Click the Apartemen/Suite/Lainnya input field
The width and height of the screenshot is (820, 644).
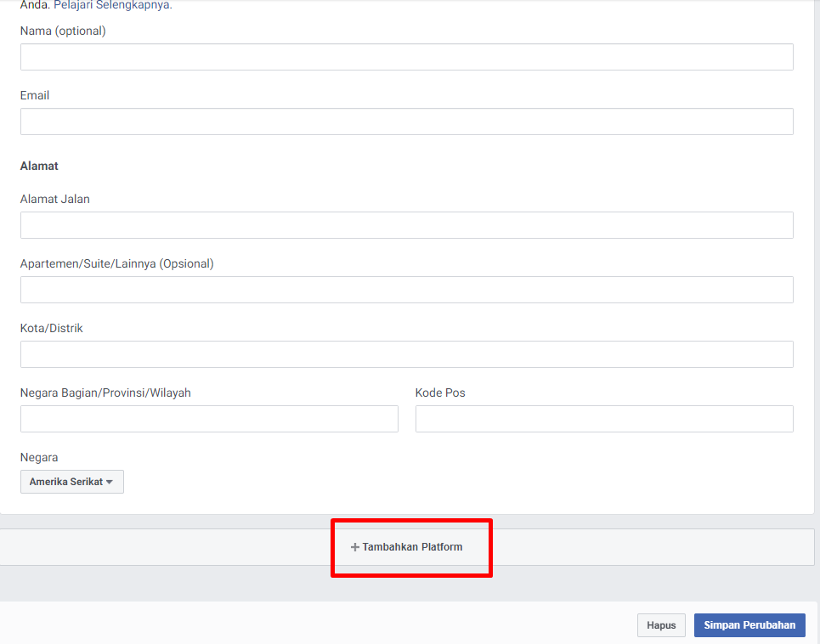407,290
